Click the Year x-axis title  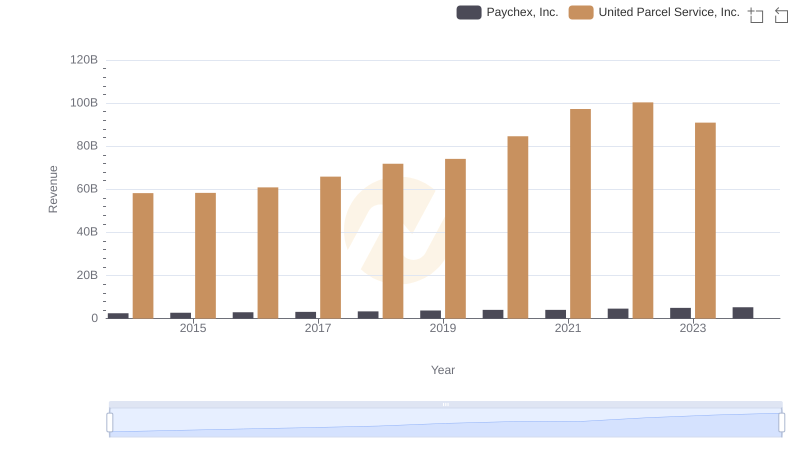pyautogui.click(x=443, y=370)
